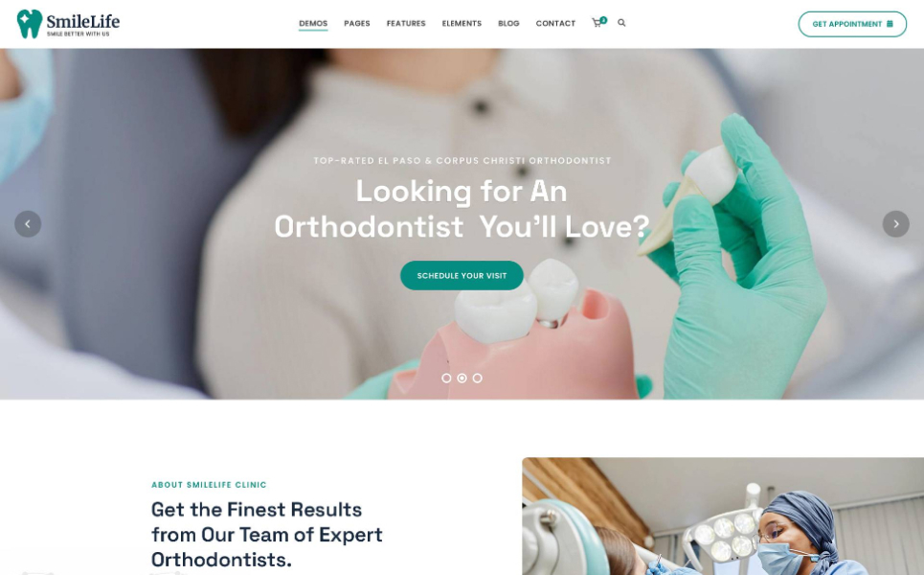Viewport: 924px width, 575px height.
Task: Go to previous slide arrow
Action: [x=28, y=224]
